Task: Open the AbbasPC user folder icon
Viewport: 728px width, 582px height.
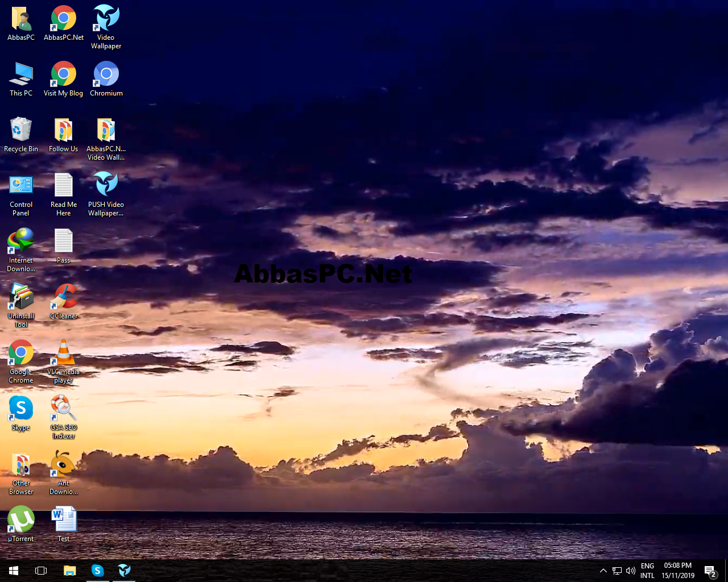Action: (x=21, y=23)
